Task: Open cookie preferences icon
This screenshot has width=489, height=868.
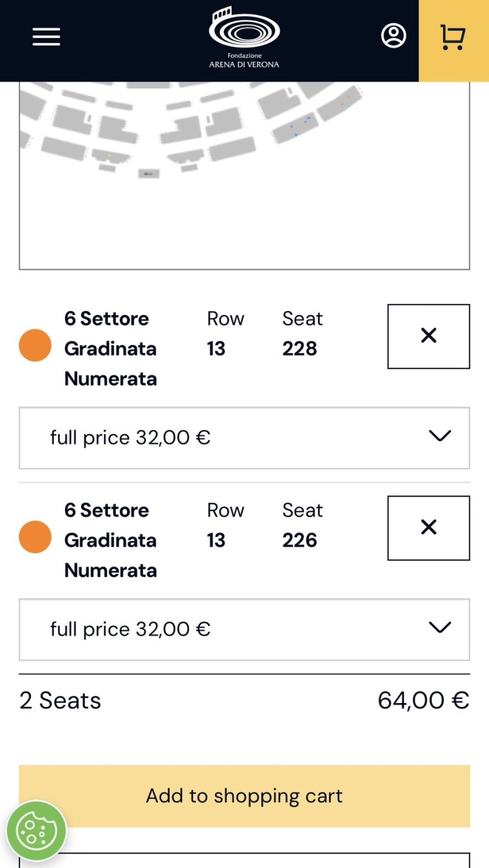Action: pos(37,831)
